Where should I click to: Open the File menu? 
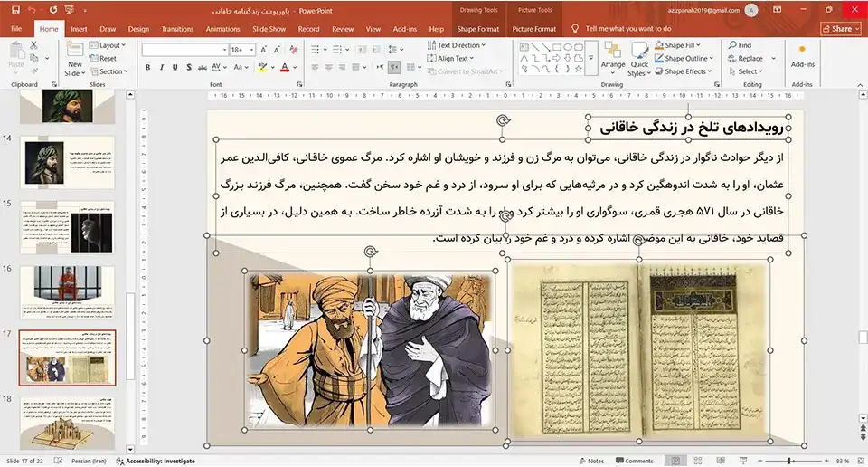pos(16,29)
